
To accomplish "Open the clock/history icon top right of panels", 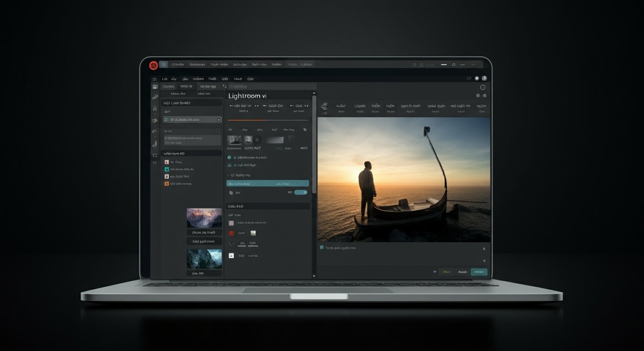I will 483,86.
